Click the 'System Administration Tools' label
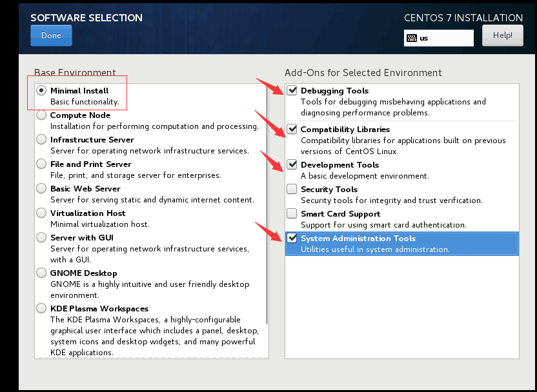 [x=358, y=239]
